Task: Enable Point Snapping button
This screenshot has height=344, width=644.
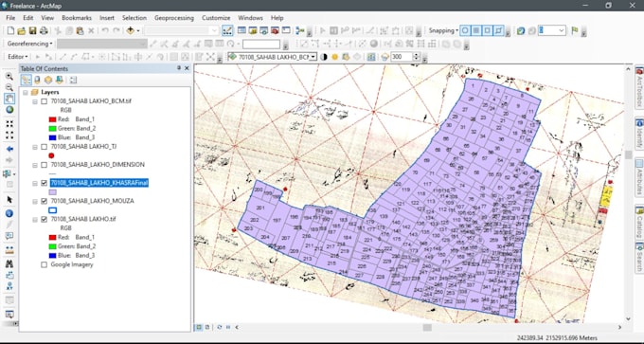Action: tap(465, 31)
